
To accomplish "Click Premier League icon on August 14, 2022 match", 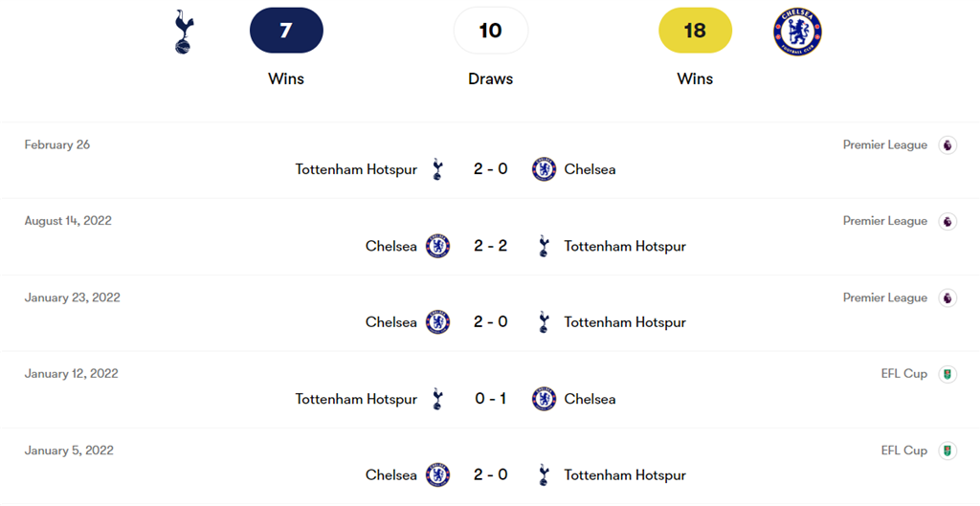I will coord(947,221).
